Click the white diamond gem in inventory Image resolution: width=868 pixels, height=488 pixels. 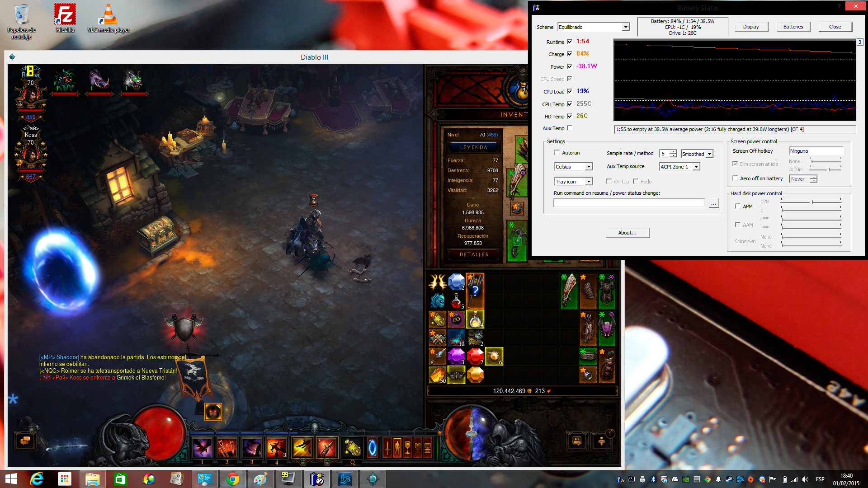tap(456, 282)
